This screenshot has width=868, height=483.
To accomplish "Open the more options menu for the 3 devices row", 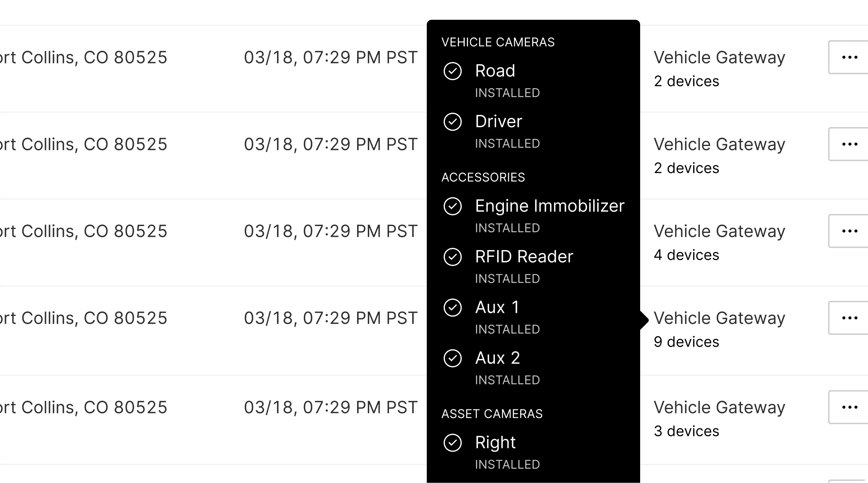I will point(849,407).
